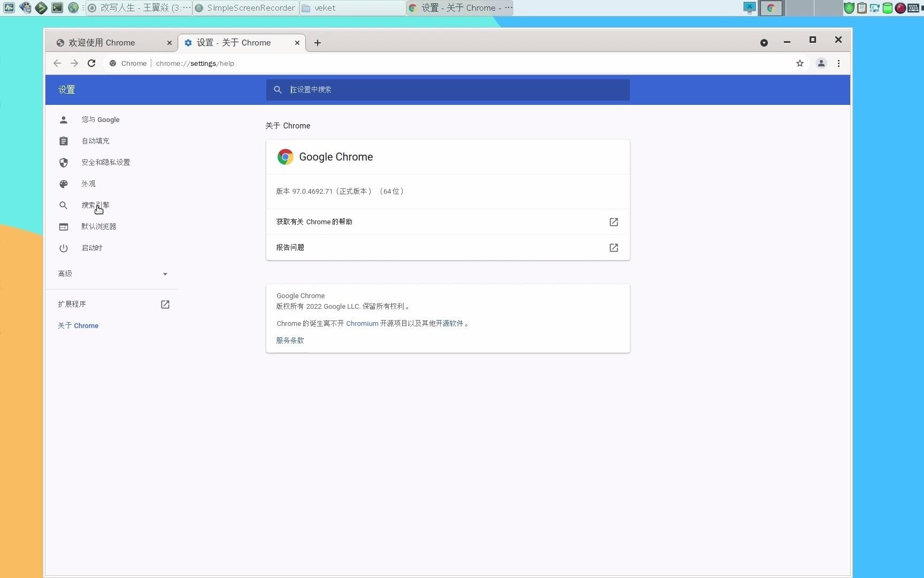Viewport: 924px width, 578px height.
Task: Open a new tab with plus button
Action: (318, 43)
